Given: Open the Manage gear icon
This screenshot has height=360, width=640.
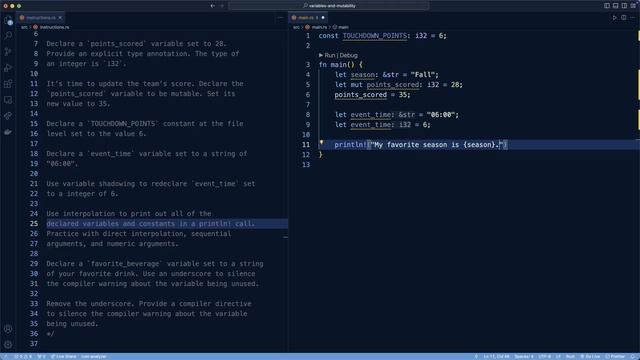Looking at the screenshot, I should (8, 344).
